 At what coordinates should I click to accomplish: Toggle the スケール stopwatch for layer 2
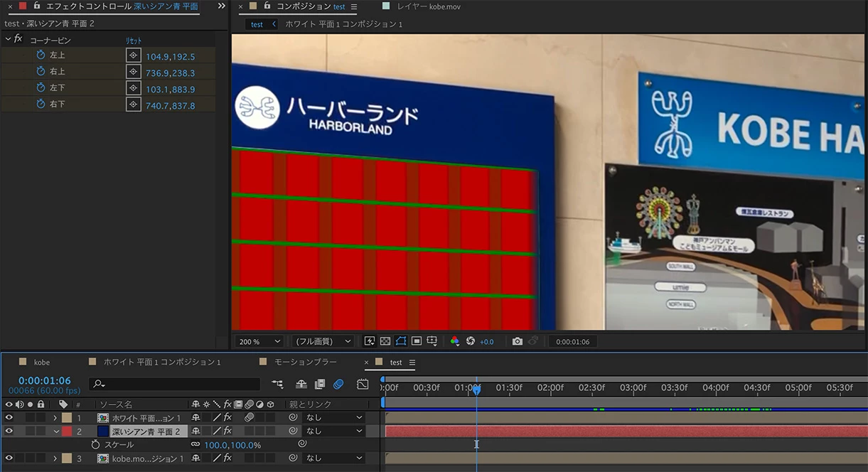tap(95, 444)
